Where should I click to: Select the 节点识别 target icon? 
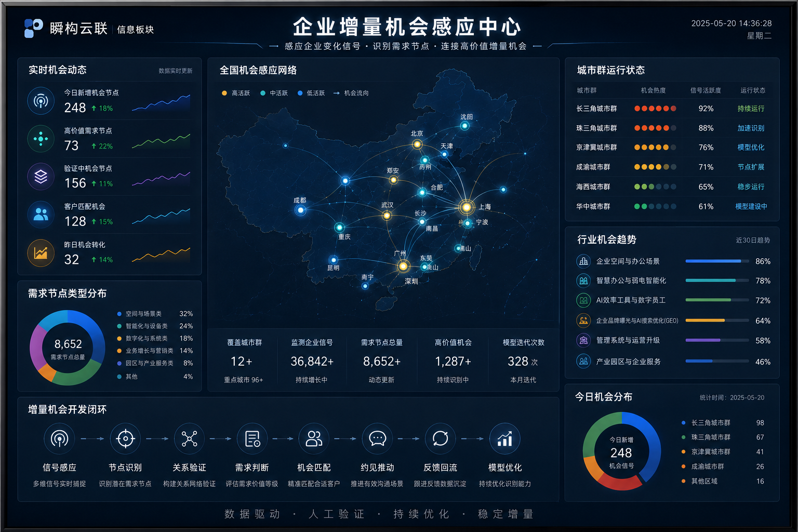pyautogui.click(x=125, y=439)
